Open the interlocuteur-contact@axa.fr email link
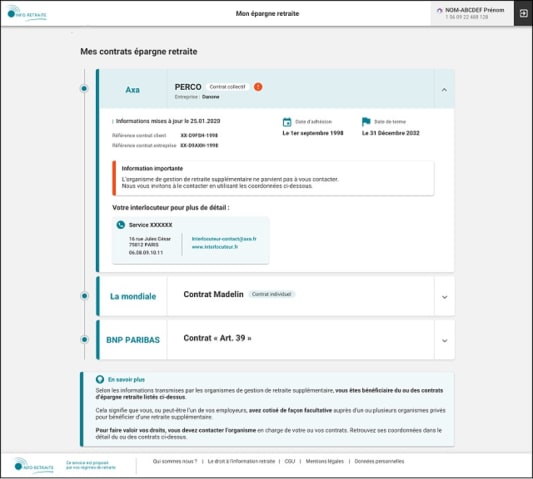The image size is (533, 479). [x=224, y=239]
